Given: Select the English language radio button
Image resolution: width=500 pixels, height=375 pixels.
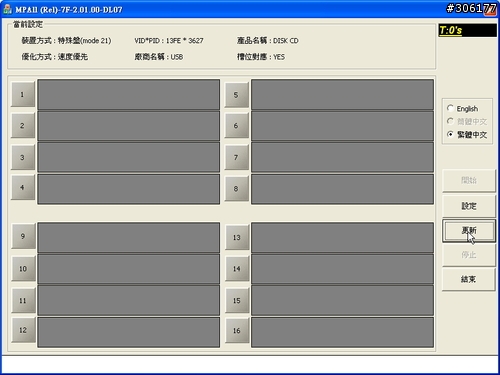Looking at the screenshot, I should 450,108.
